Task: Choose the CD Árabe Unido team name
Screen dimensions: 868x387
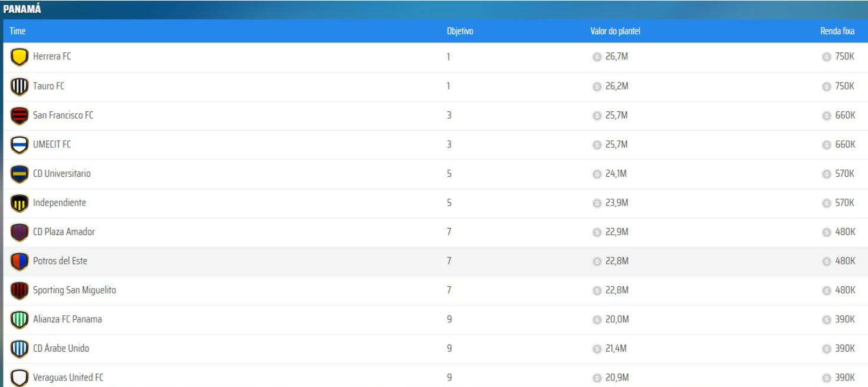Action: [x=61, y=348]
